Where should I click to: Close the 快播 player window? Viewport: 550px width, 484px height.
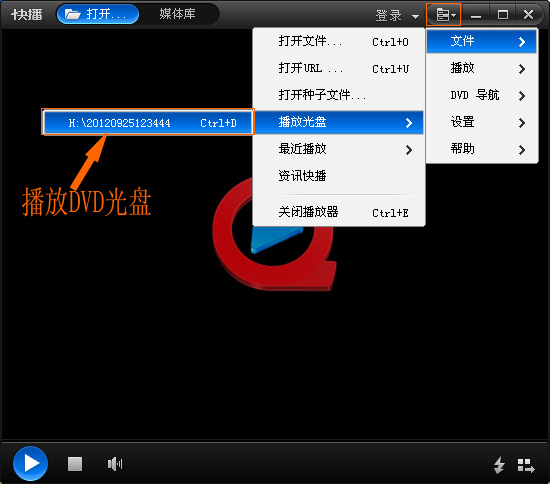click(x=529, y=15)
